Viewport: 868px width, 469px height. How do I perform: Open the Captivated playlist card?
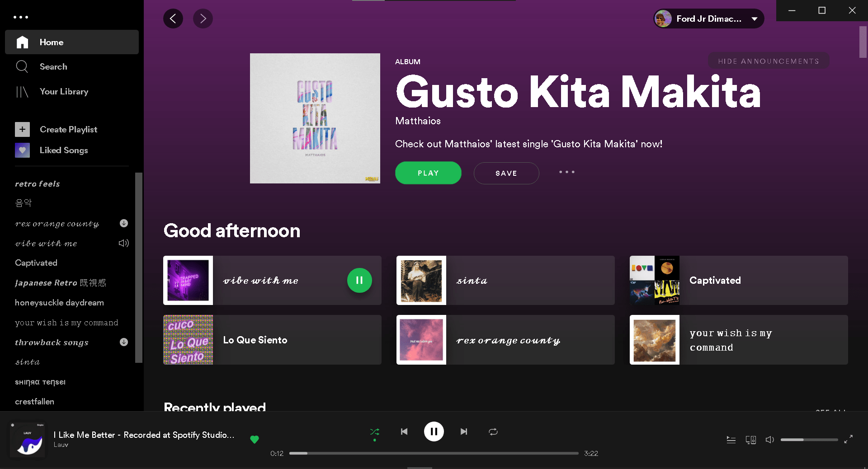739,280
